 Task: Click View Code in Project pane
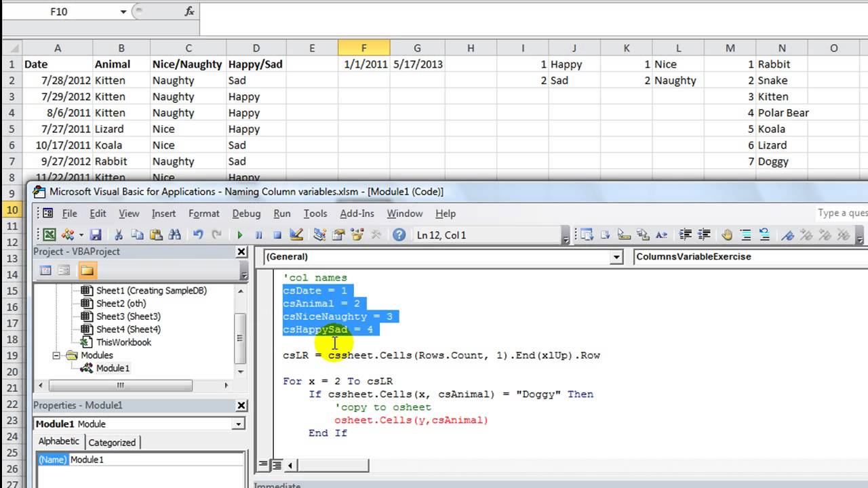tap(45, 270)
